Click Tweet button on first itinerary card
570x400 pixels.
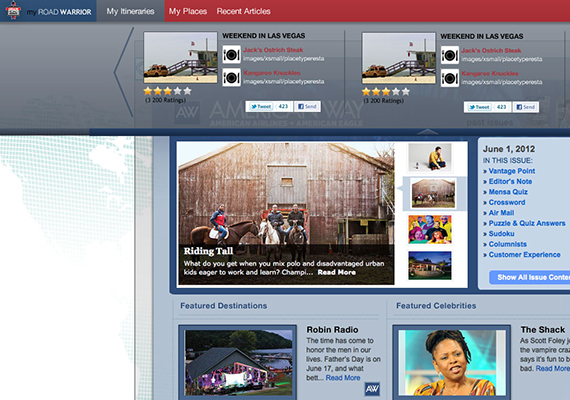coord(261,107)
